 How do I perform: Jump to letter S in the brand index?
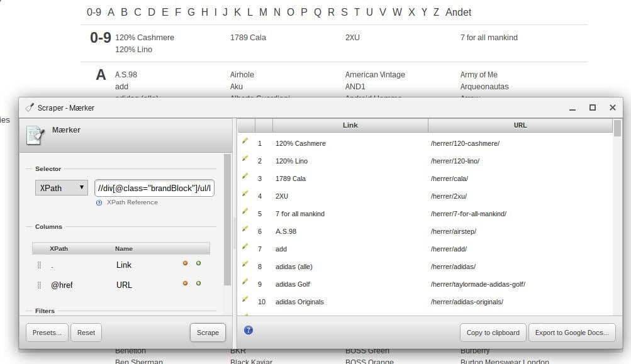click(344, 12)
